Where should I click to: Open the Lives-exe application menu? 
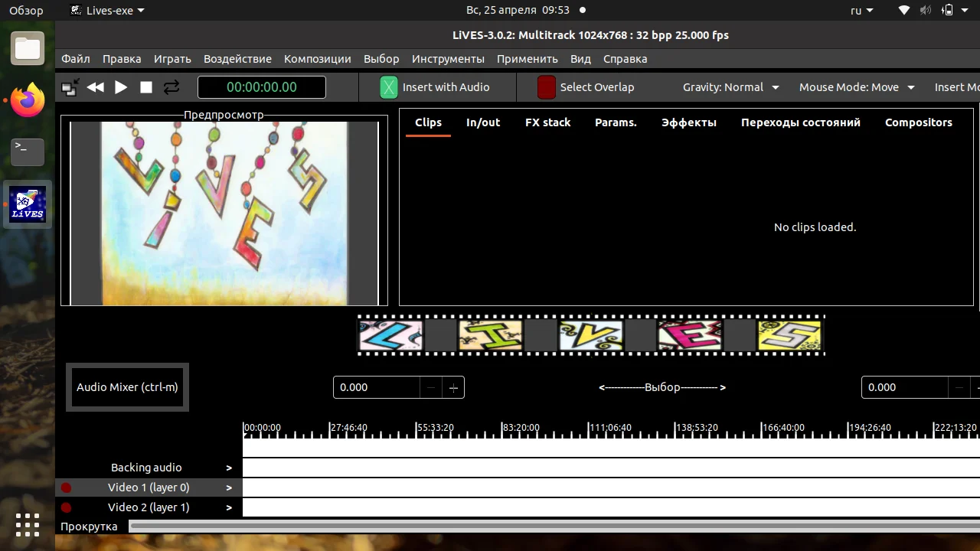tap(106, 11)
